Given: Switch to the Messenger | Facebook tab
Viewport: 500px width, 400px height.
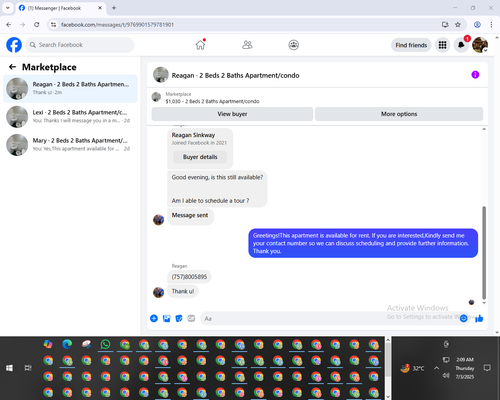Looking at the screenshot, I should [61, 8].
